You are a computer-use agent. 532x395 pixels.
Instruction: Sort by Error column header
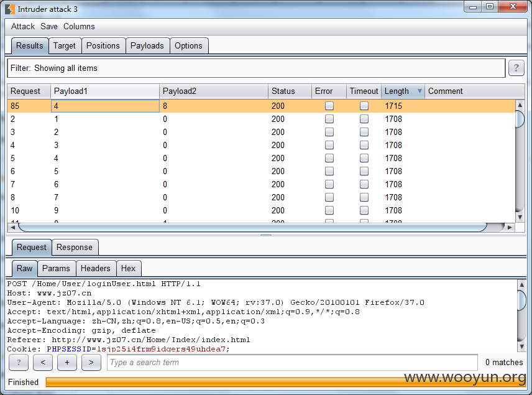tap(329, 91)
